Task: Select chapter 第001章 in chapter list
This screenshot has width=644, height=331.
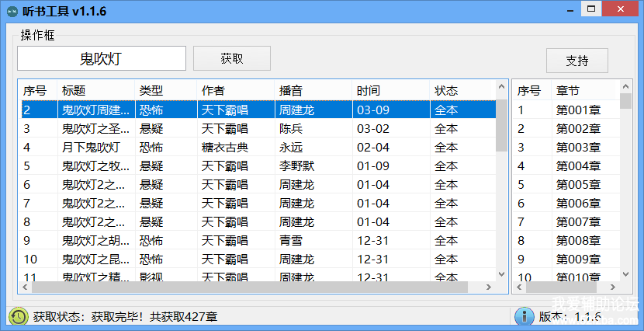Action: point(578,110)
